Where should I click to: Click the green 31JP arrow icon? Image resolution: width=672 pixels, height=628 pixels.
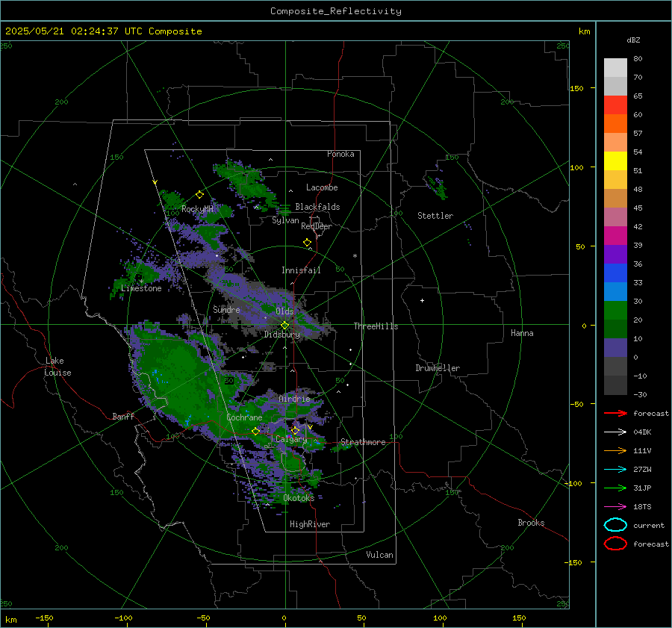click(615, 488)
